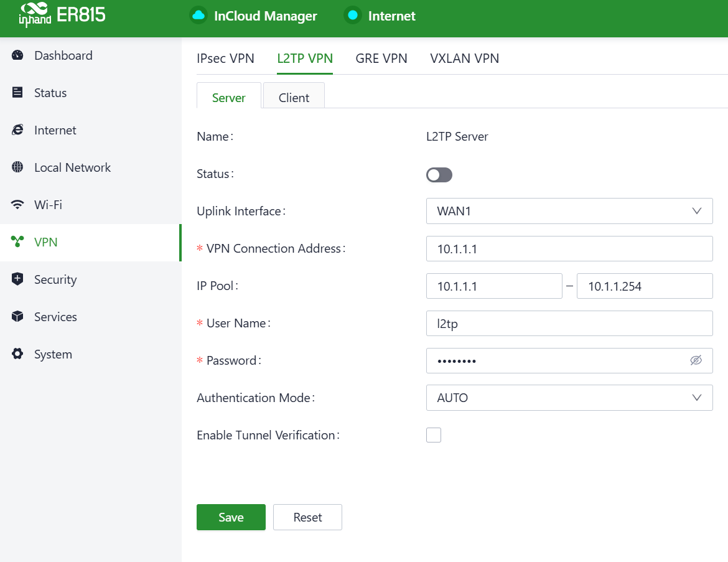Click the Dashboard gauge icon in sidebar

(17, 55)
